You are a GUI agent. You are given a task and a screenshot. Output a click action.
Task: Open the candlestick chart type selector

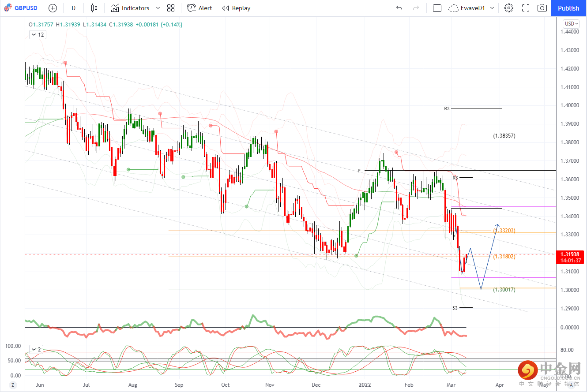94,8
